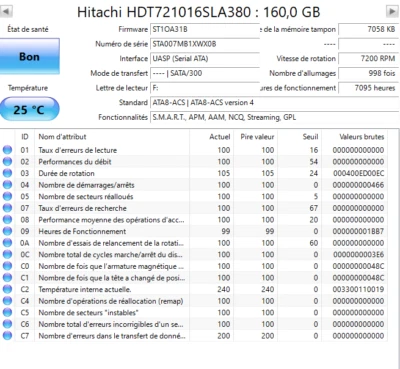The height and width of the screenshot is (369, 400).
Task: Click status orb for attribute 0A
Action: coord(7,243)
